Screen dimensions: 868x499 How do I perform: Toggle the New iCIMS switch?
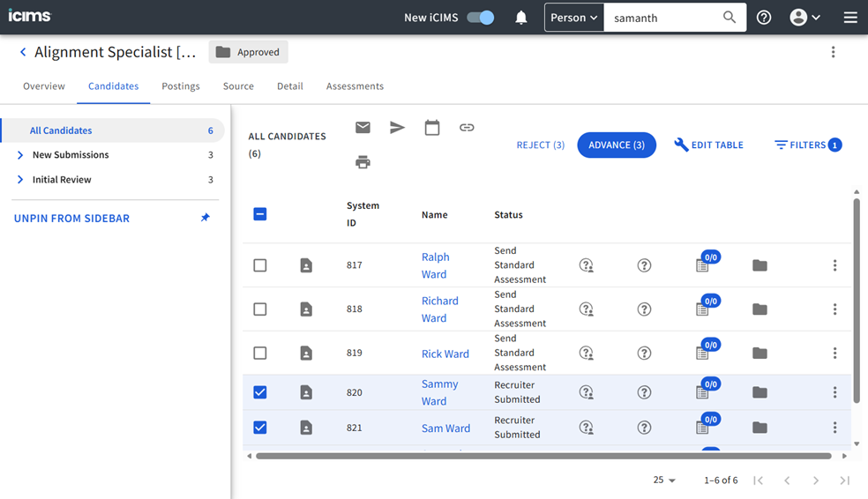tap(481, 18)
